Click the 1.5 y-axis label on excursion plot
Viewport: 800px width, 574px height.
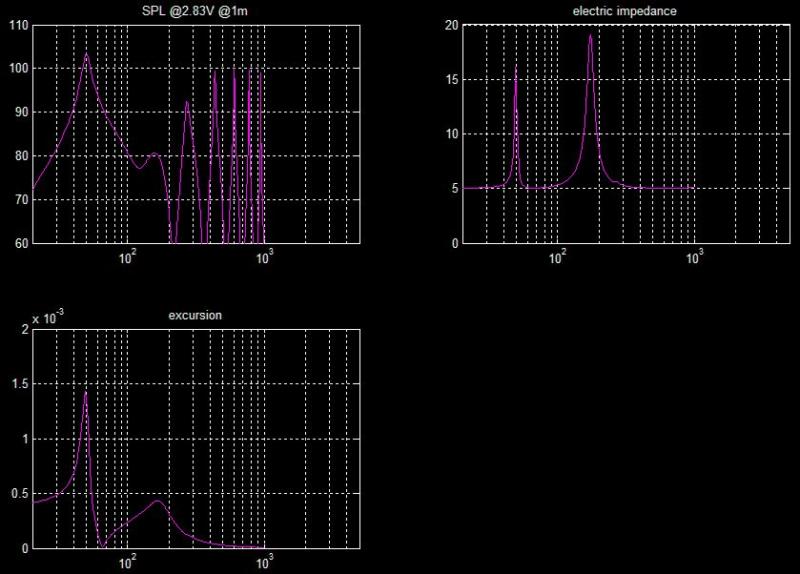coord(21,384)
